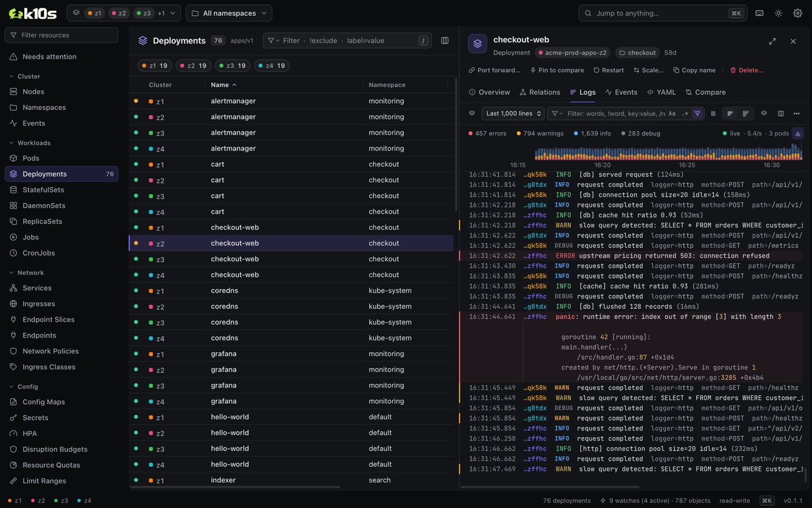The height and width of the screenshot is (508, 812).
Task: Toggle regex mode in the log filter
Action: (685, 113)
